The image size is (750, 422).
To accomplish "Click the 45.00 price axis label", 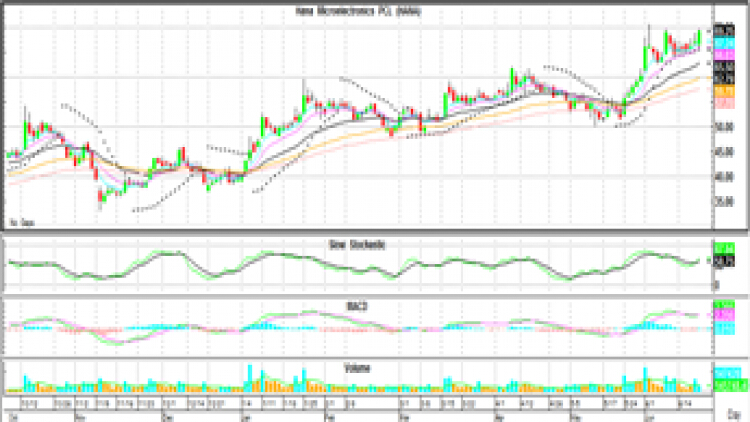I will [x=724, y=152].
